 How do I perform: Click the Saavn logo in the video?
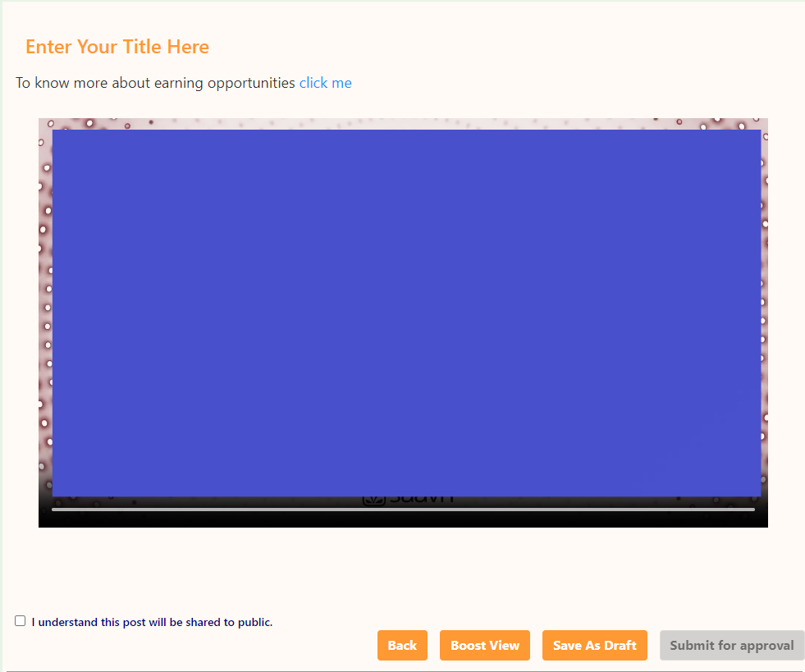click(408, 499)
